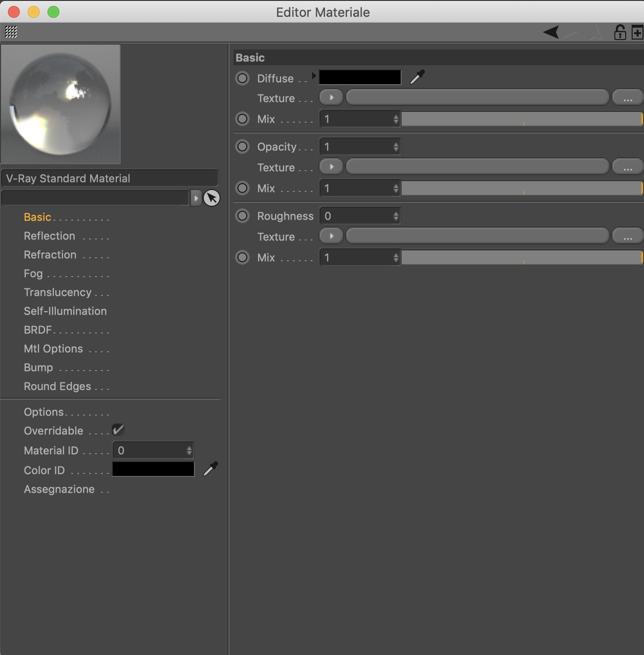This screenshot has height=655, width=644.
Task: Click the new window plus icon
Action: coord(637,33)
